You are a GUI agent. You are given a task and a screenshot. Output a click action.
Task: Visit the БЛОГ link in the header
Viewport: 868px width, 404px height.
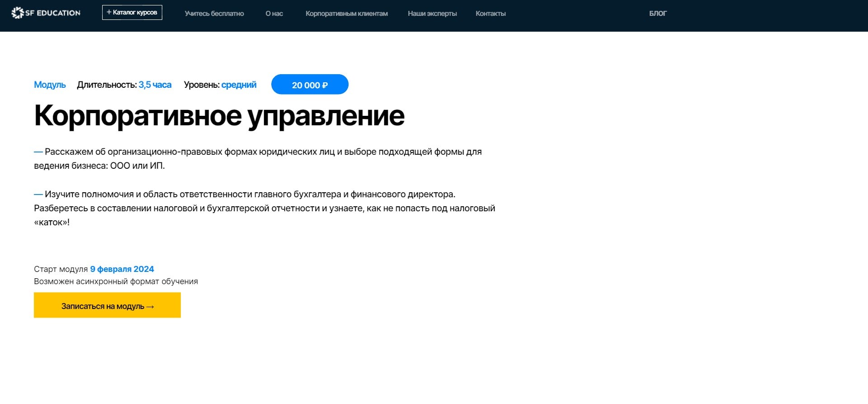click(x=657, y=14)
